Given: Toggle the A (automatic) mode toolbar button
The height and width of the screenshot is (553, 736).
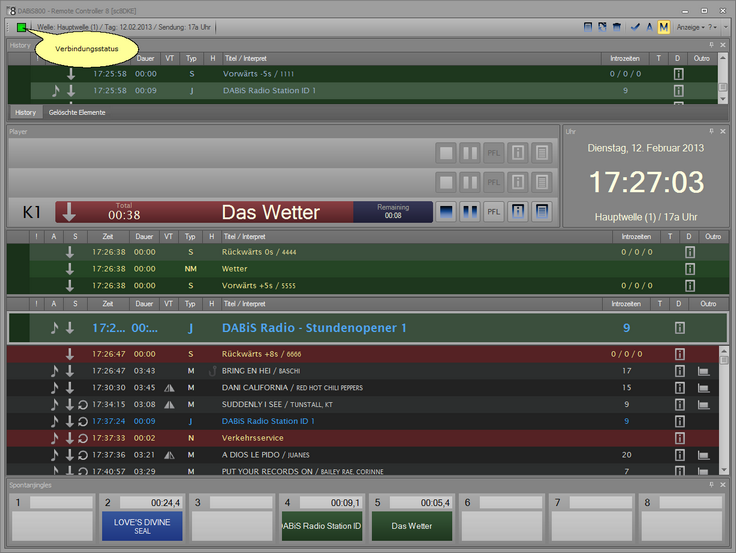Looking at the screenshot, I should (x=650, y=27).
